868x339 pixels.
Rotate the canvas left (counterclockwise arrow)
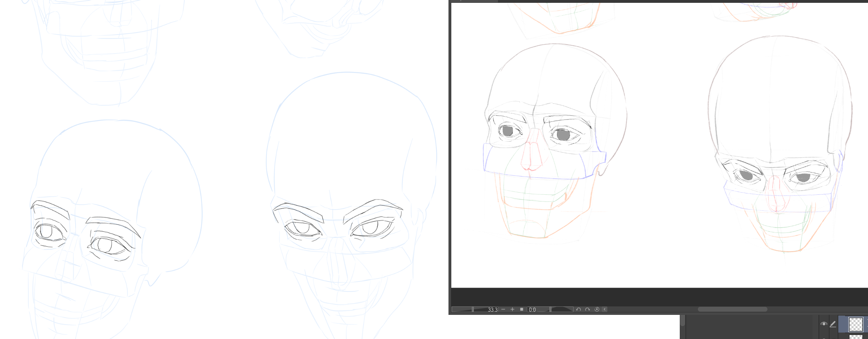pyautogui.click(x=578, y=309)
